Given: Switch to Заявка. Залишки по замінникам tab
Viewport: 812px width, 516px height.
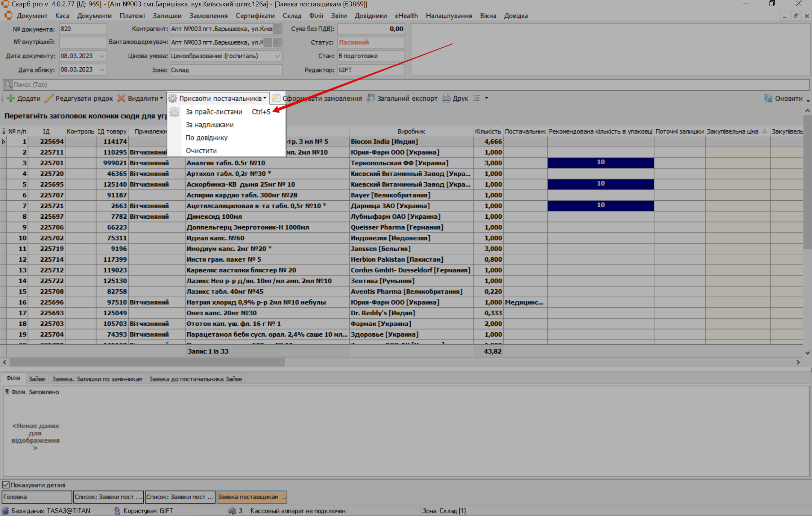Looking at the screenshot, I should [97, 379].
